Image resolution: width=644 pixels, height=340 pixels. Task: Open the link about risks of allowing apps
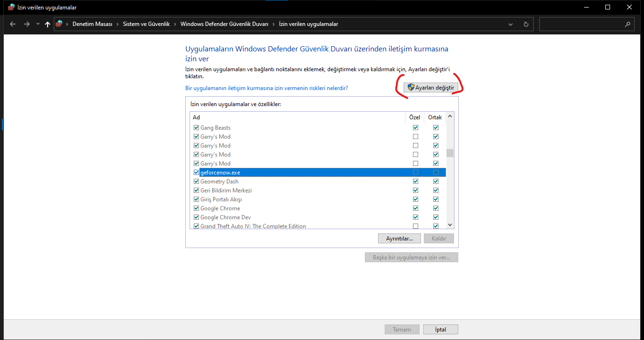(x=267, y=88)
